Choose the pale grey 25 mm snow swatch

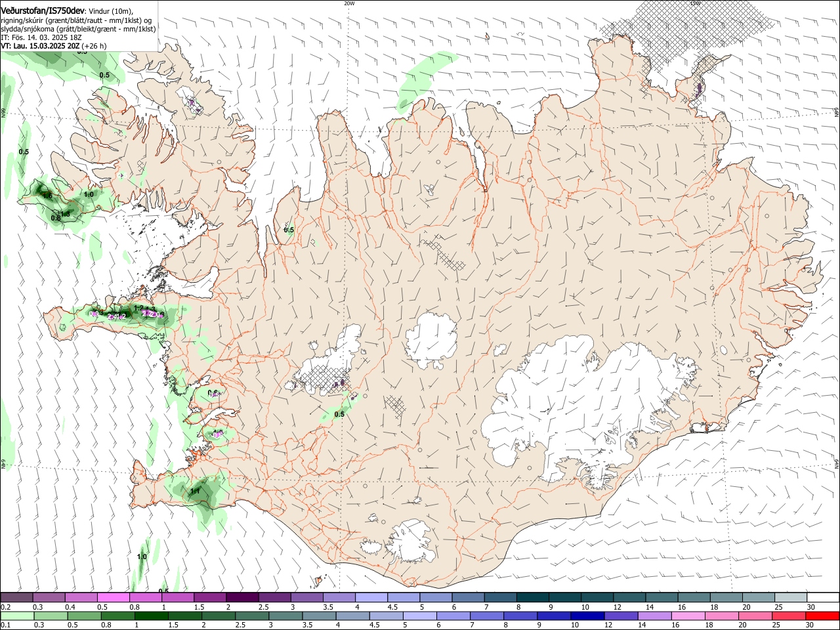pos(791,597)
